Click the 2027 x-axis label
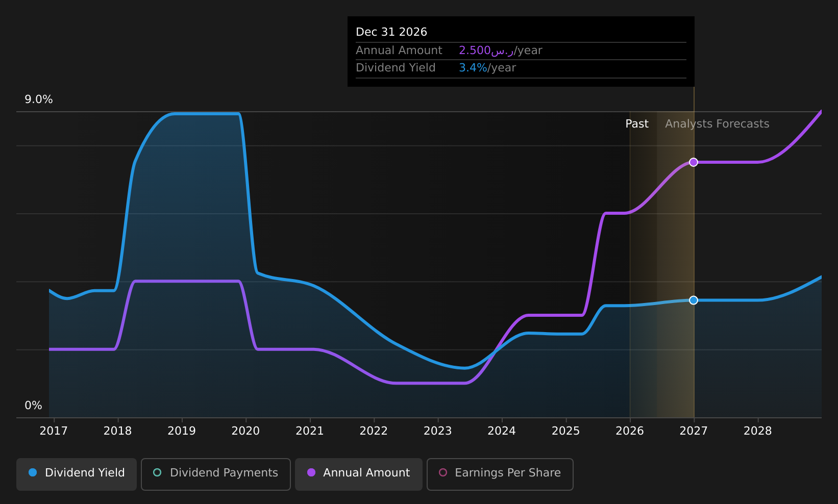This screenshot has height=504, width=838. [x=694, y=431]
